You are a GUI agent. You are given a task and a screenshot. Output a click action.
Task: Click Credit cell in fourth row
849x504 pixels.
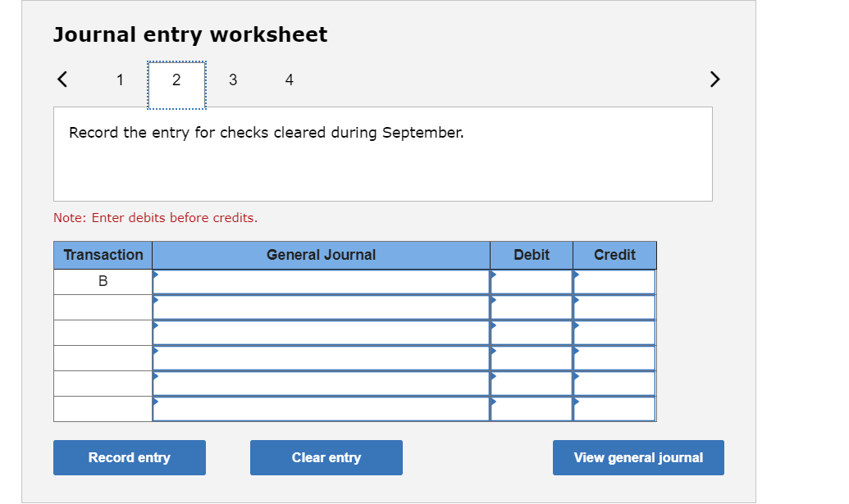click(614, 358)
